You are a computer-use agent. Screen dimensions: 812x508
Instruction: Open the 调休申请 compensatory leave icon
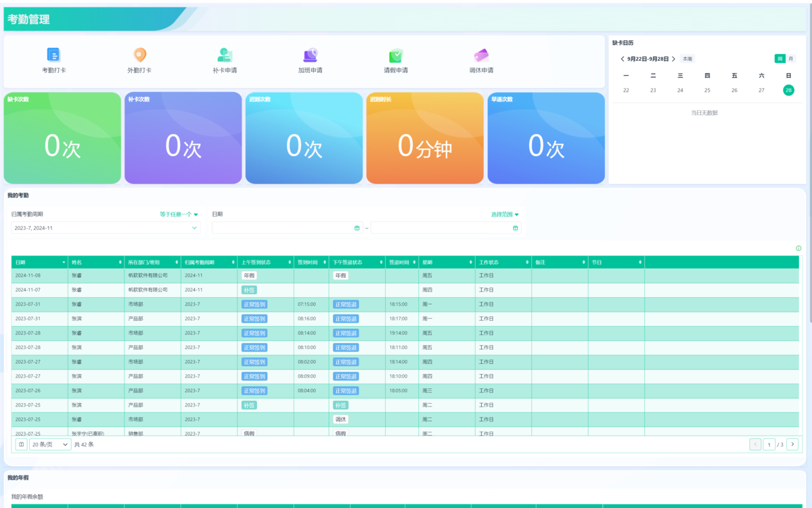[481, 55]
